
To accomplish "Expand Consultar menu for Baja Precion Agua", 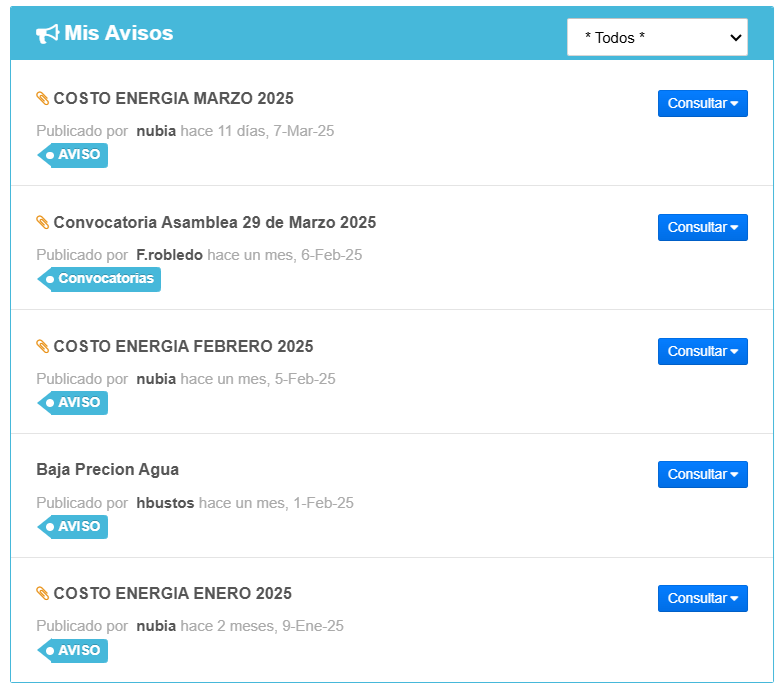I will [702, 475].
